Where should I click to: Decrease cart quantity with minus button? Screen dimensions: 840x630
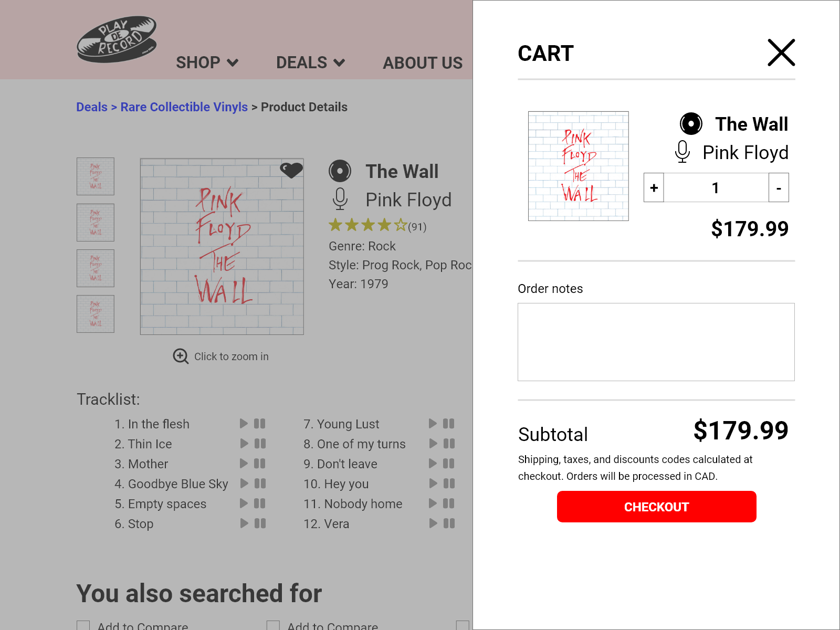(779, 187)
